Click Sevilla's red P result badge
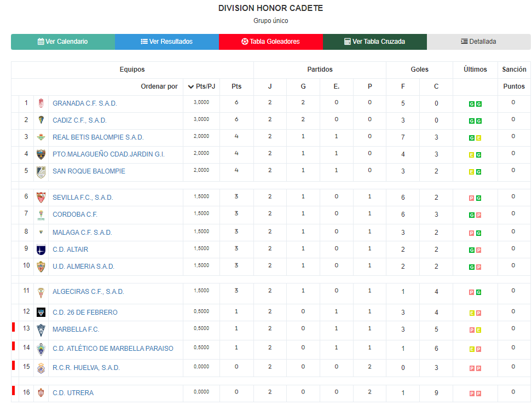The height and width of the screenshot is (405, 532). tap(472, 198)
